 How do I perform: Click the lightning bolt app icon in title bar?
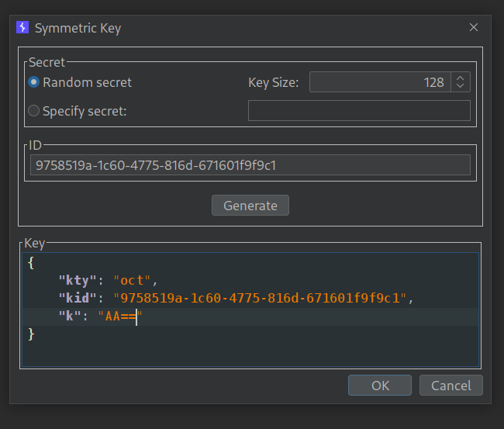[x=22, y=28]
